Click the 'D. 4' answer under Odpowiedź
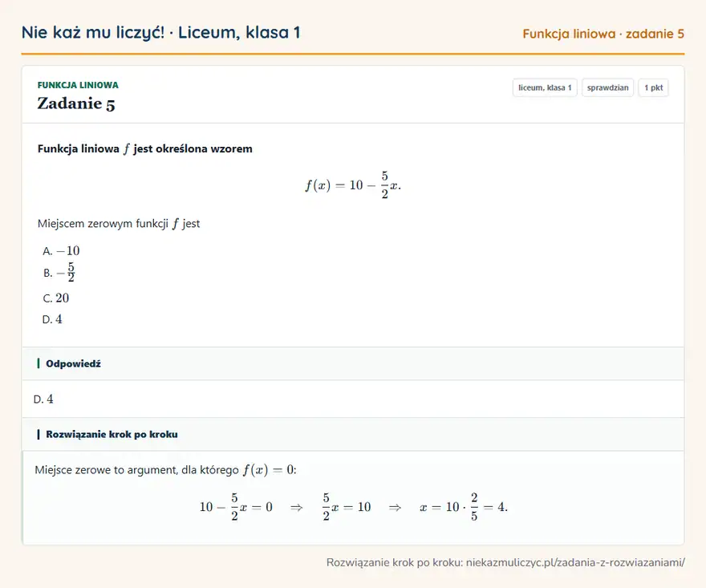This screenshot has width=706, height=588. (x=43, y=399)
